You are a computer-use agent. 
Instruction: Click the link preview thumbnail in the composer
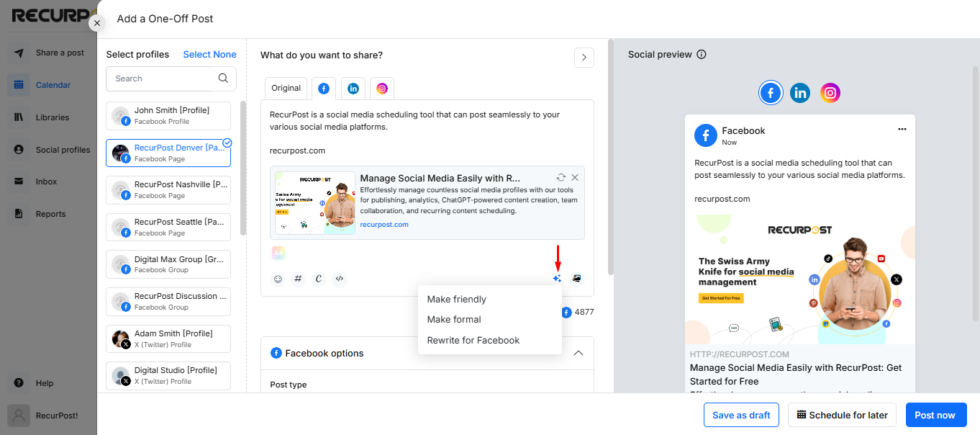[315, 203]
